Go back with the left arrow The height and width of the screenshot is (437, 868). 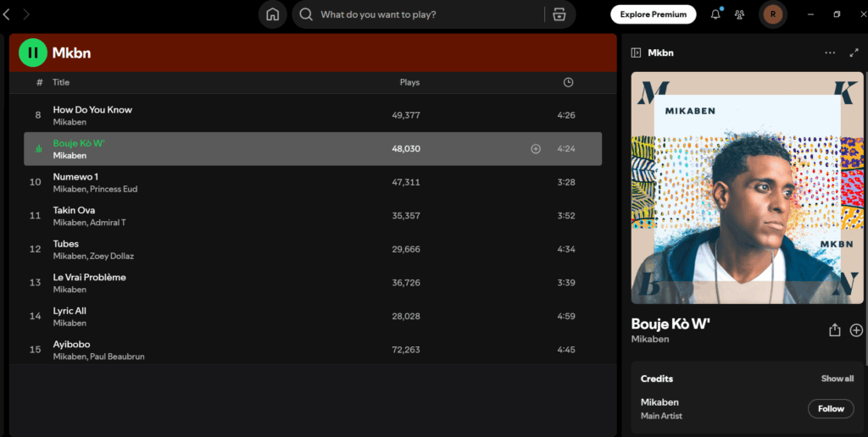click(x=7, y=14)
